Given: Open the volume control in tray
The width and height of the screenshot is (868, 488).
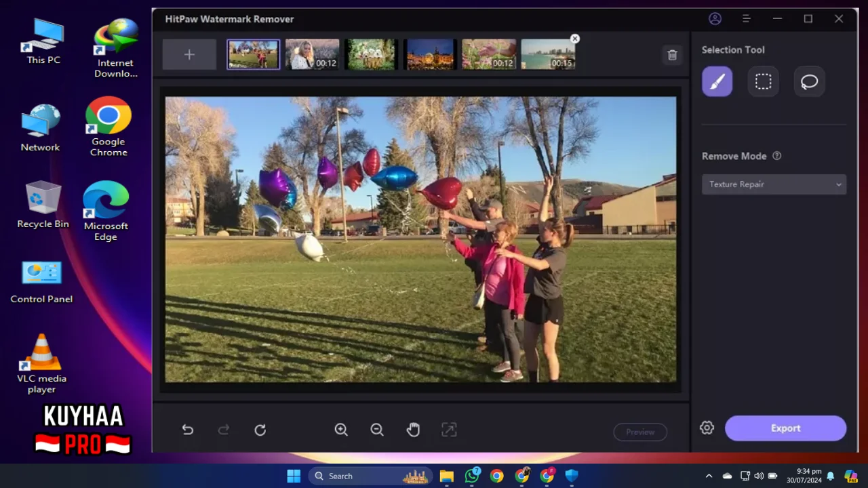Looking at the screenshot, I should [x=758, y=476].
